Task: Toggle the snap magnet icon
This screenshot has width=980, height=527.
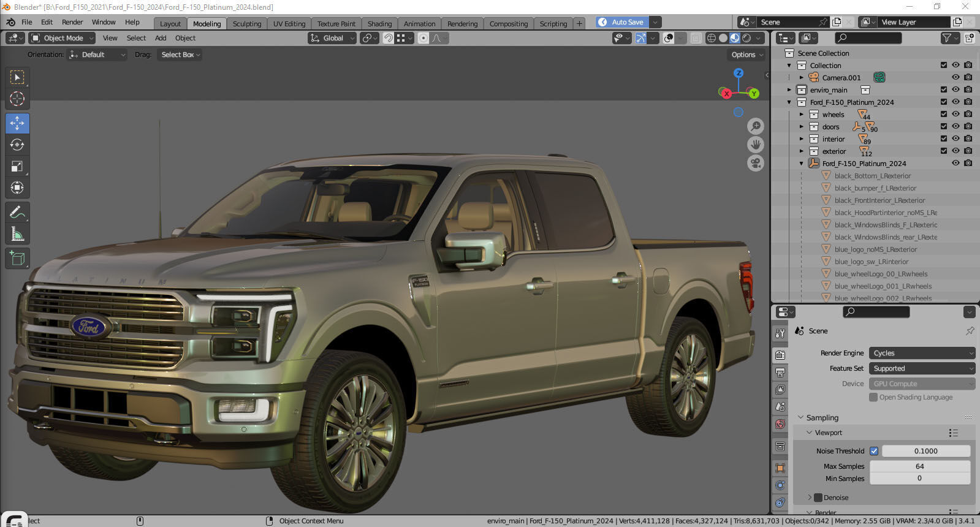Action: pos(388,38)
